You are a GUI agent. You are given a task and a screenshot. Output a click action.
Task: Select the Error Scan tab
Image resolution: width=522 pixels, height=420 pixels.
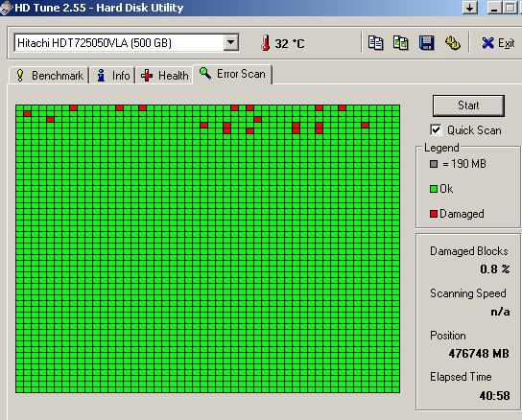pyautogui.click(x=233, y=74)
